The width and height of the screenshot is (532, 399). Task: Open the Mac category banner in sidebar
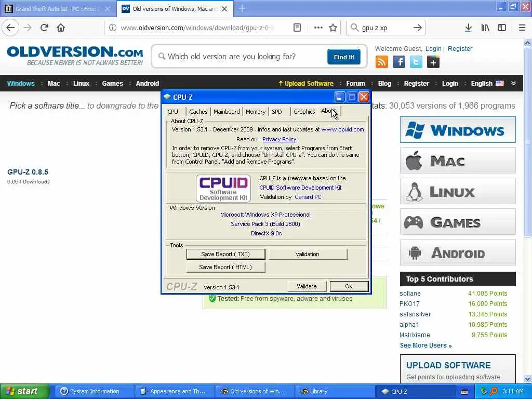[x=458, y=161]
